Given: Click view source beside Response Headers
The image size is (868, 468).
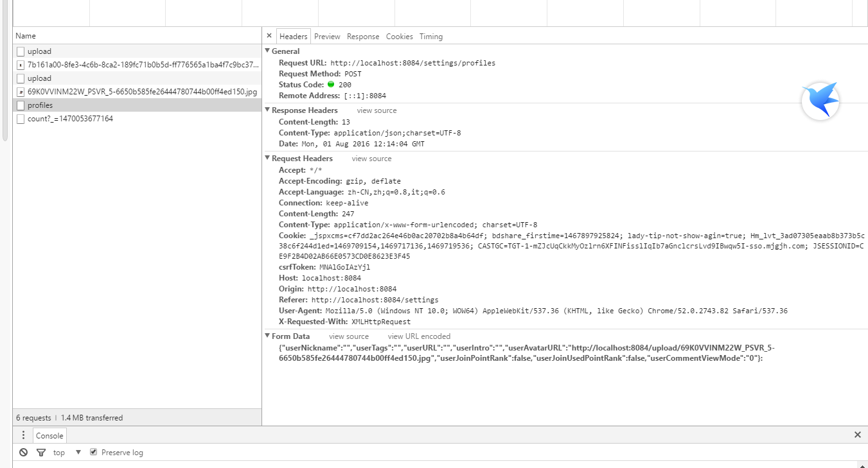Looking at the screenshot, I should point(376,110).
